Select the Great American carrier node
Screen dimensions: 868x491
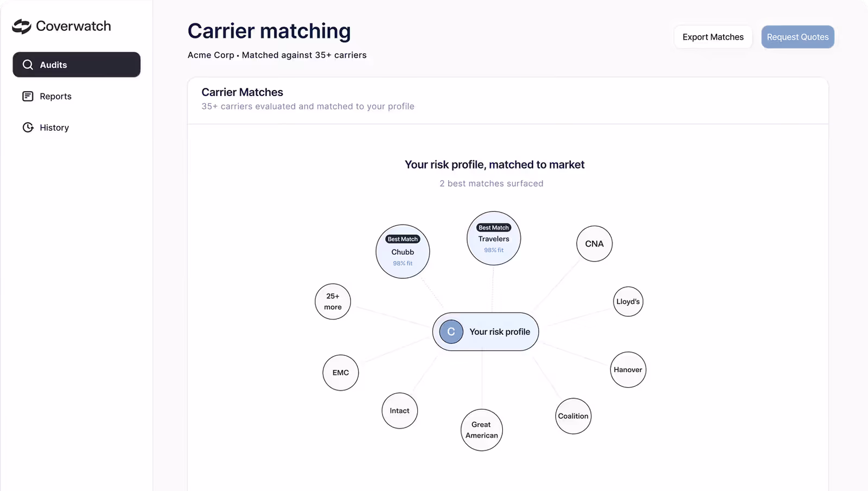point(482,430)
